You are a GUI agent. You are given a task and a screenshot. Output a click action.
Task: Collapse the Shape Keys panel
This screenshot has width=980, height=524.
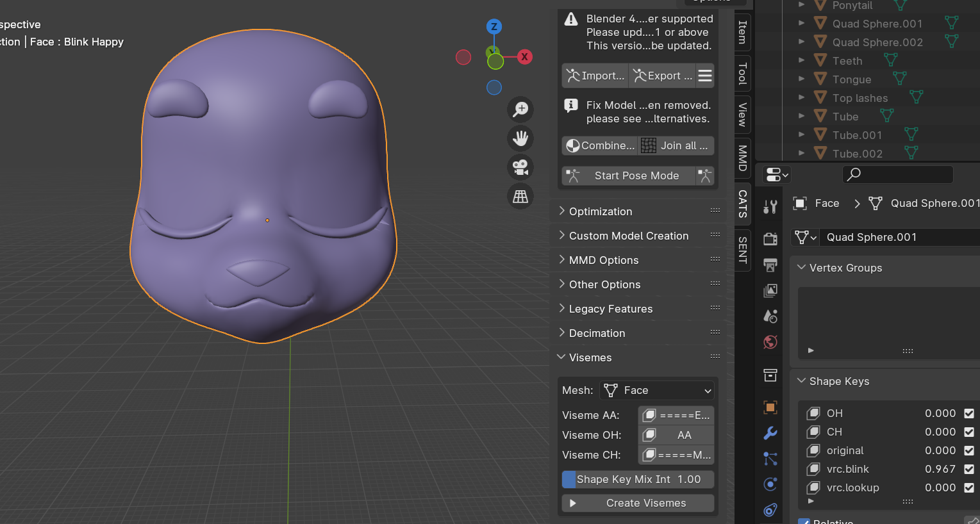[x=801, y=381]
